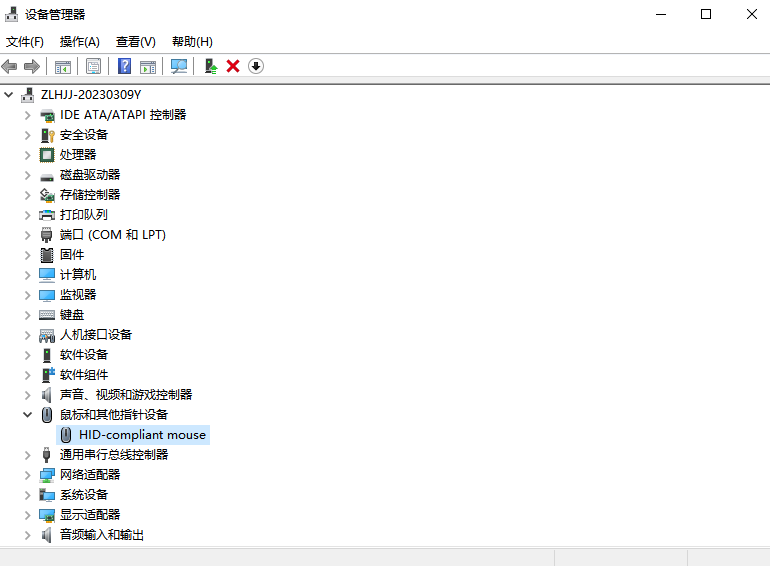The width and height of the screenshot is (770, 566).
Task: Open the 帮助(H) menu
Action: [192, 41]
